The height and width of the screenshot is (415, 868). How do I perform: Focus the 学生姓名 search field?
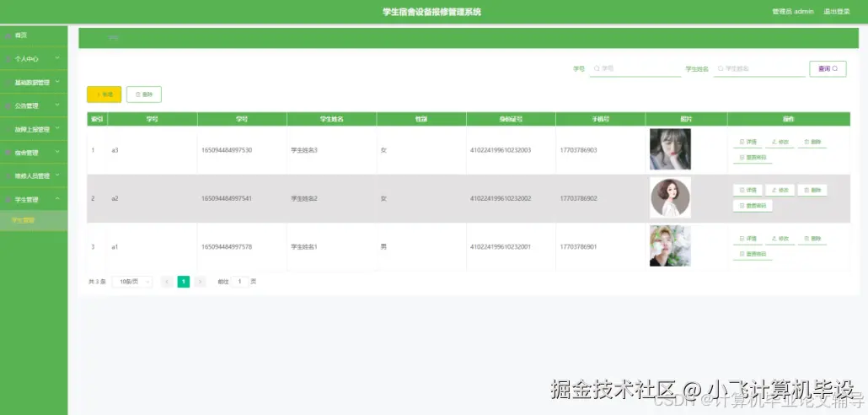tap(759, 68)
